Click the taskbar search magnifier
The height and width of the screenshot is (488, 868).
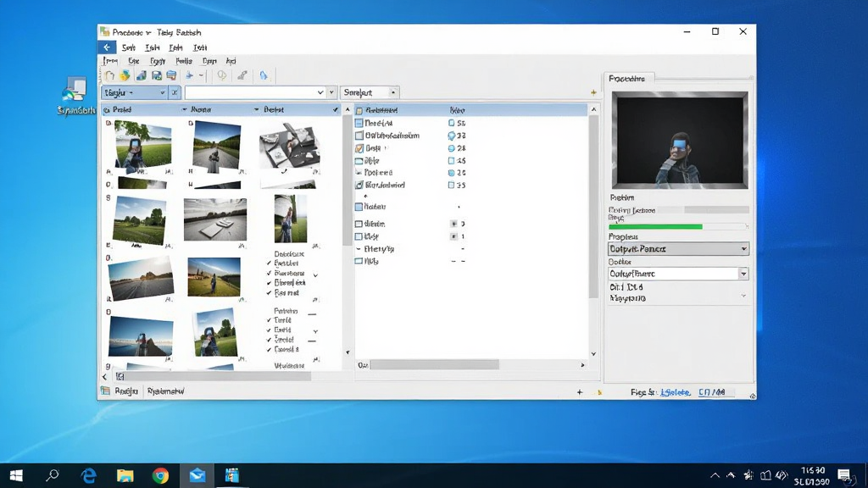point(53,476)
